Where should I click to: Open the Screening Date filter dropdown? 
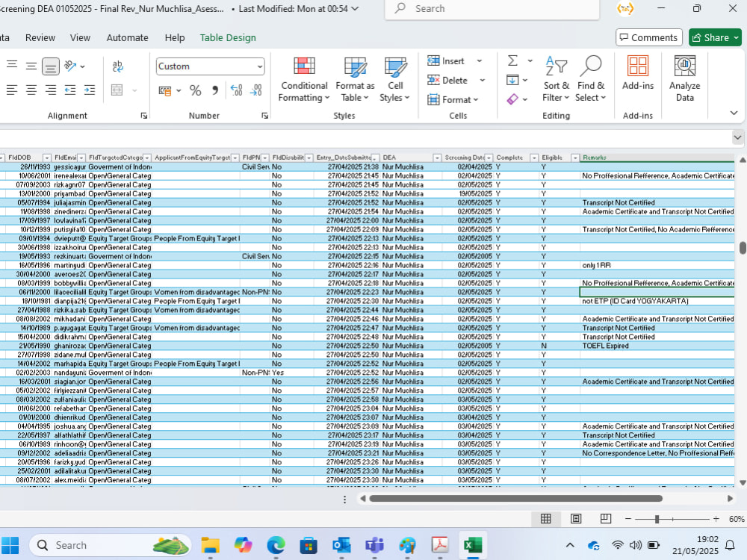tap(489, 158)
